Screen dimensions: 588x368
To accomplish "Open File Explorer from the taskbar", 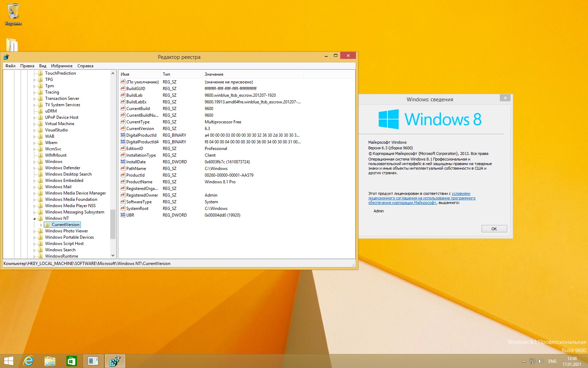I will (50, 361).
